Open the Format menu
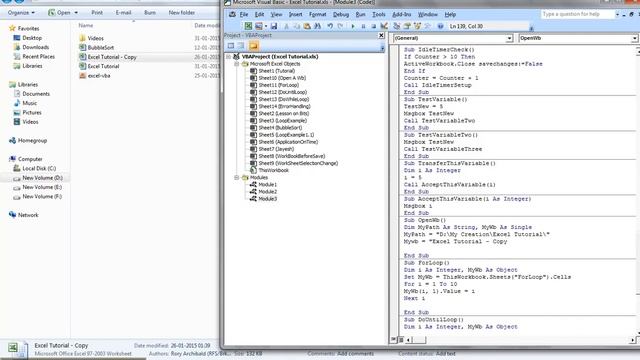Screen dimensions: 640x360 tap(318, 15)
